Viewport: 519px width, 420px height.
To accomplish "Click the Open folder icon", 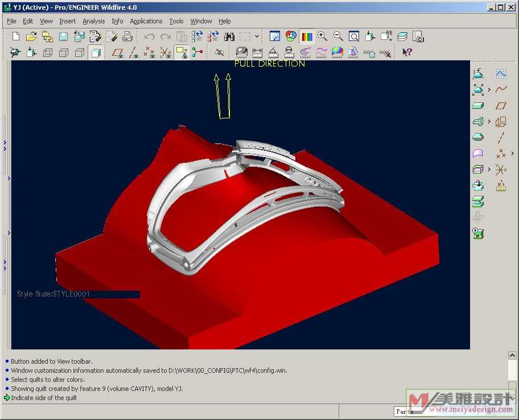I will (x=32, y=36).
